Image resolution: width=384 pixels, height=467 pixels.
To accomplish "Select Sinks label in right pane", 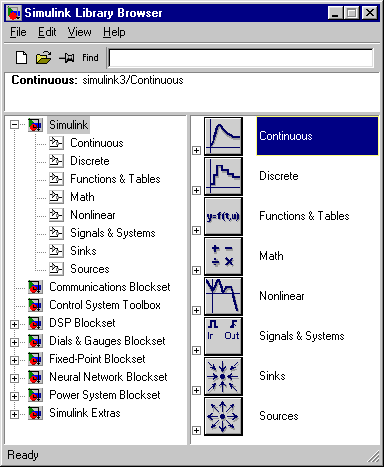I will pyautogui.click(x=272, y=376).
